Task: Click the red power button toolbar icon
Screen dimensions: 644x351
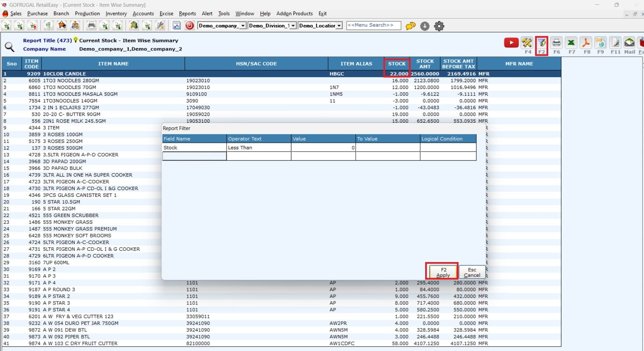Action: pos(189,26)
